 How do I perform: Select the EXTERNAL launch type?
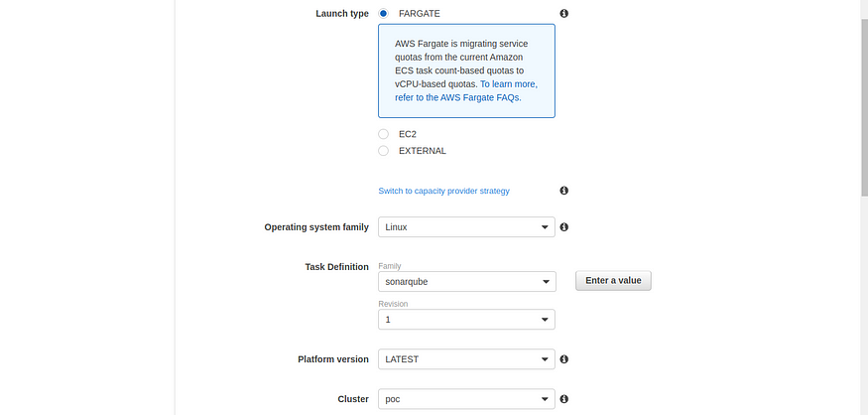coord(383,151)
